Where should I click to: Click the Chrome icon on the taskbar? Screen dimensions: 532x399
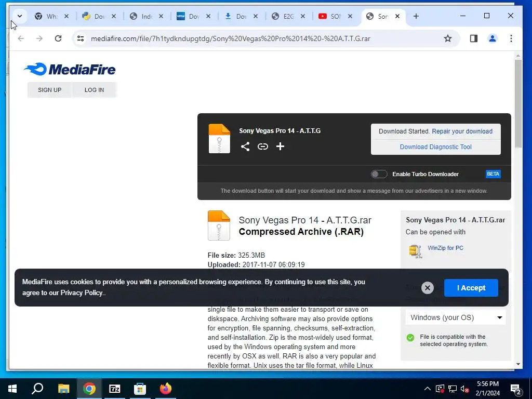pos(89,389)
